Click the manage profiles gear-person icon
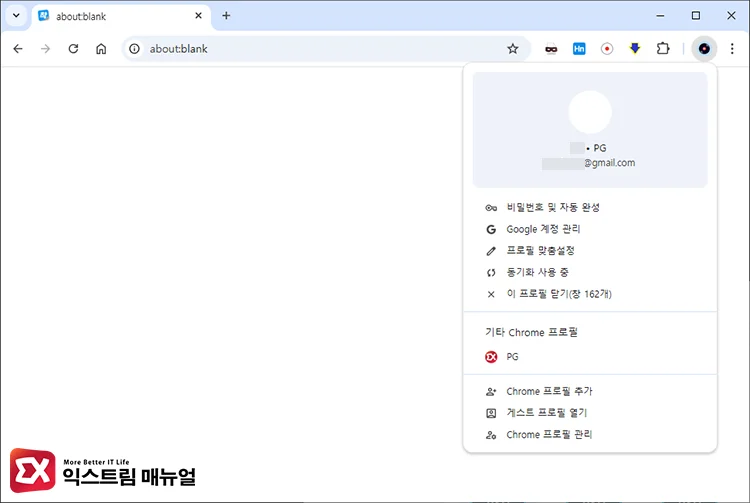 pyautogui.click(x=491, y=435)
